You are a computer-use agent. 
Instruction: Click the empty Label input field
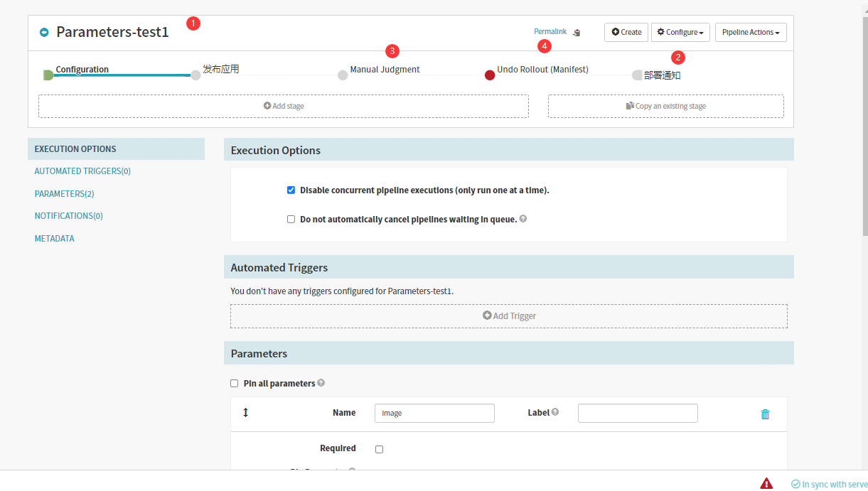coord(638,413)
